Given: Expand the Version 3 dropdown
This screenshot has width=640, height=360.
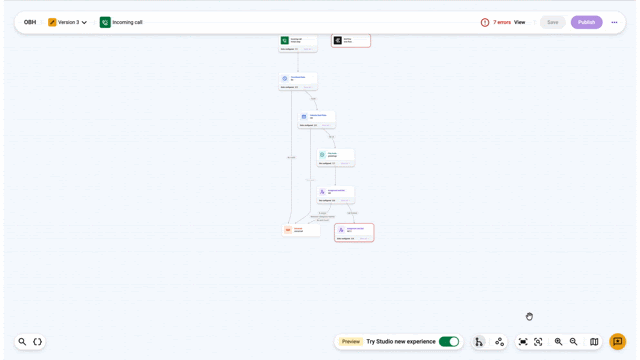Looking at the screenshot, I should (x=84, y=22).
